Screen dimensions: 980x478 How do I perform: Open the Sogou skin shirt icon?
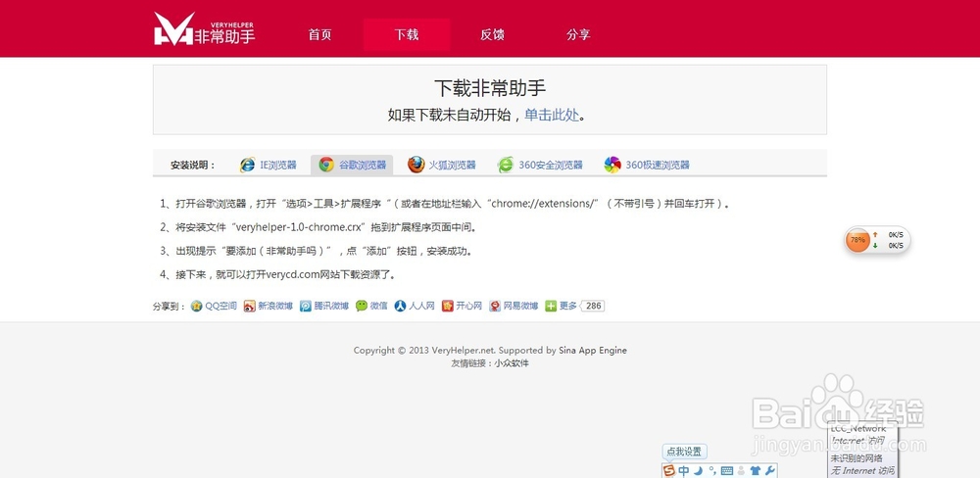(x=755, y=470)
